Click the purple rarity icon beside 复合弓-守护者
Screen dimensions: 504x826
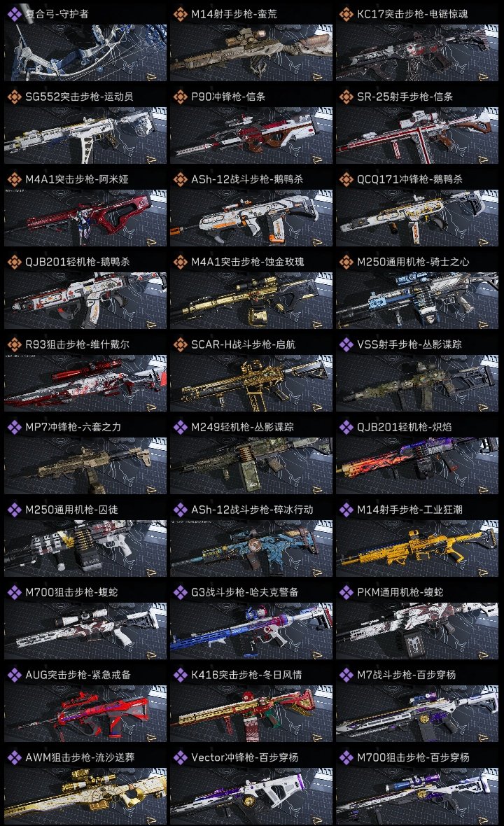(x=14, y=14)
